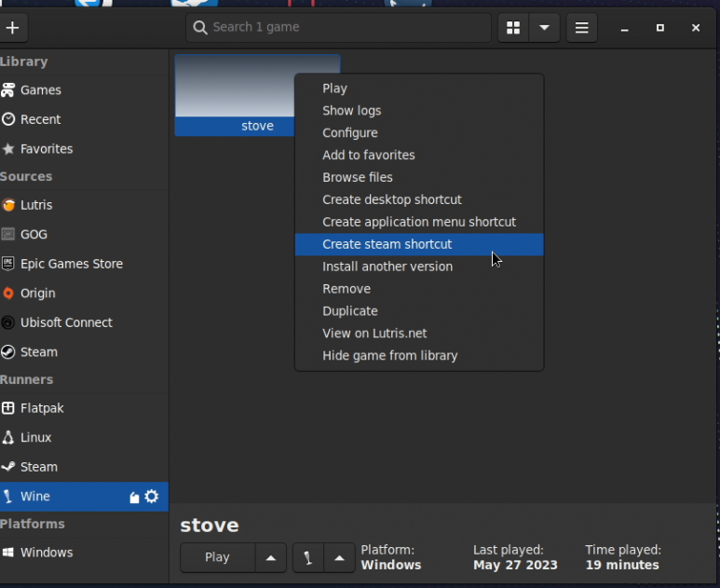Screen dimensions: 720x588
Task: Click the stove title in the bottom panel
Action: [x=210, y=526]
